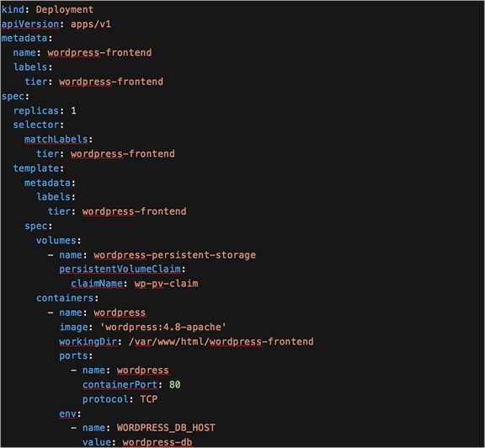Viewport: 485px width, 448px height.
Task: Click the 'persistentVolumeClaim' key
Action: pos(120,269)
